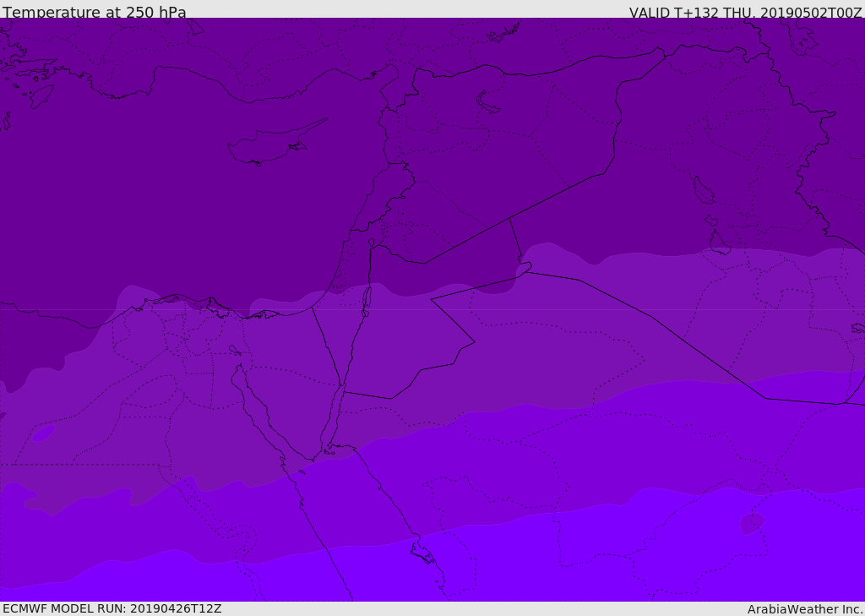Click the 'VALID T+132 THU. 20190502T00Z' label
This screenshot has width=865, height=616.
745,12
